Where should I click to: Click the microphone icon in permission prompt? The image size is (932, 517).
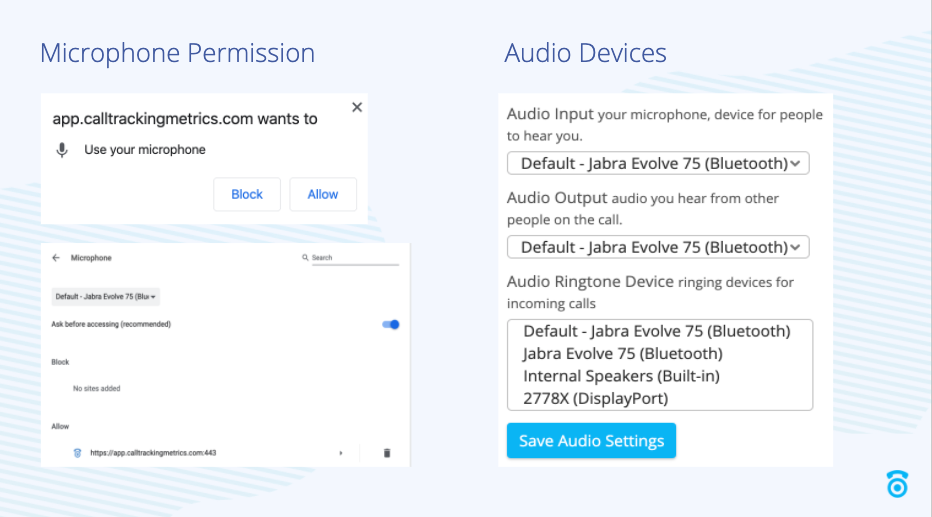62,150
